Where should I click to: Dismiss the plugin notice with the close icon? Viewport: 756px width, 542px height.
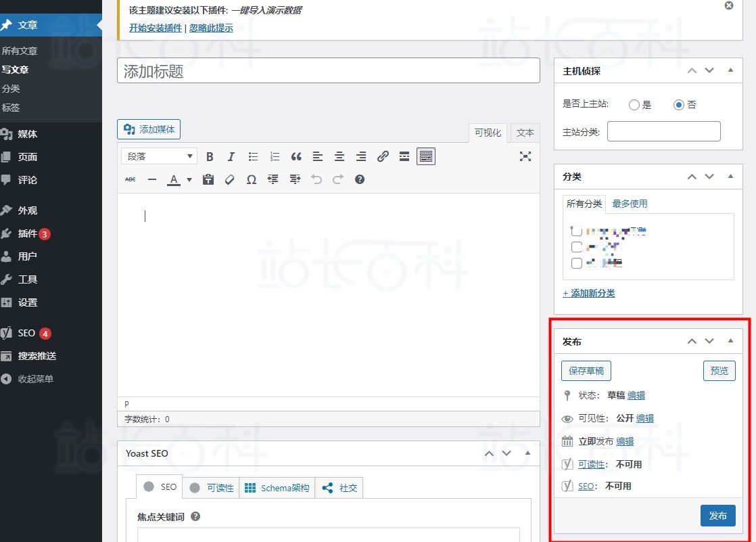729,5
